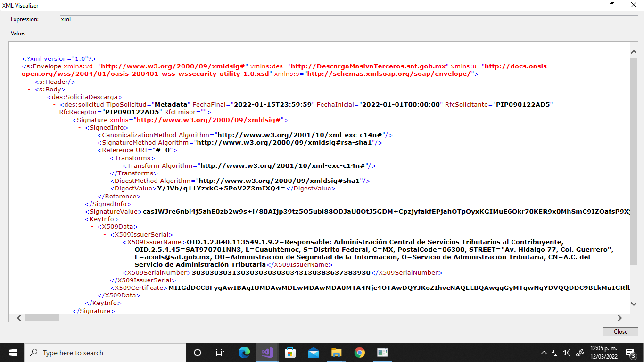Click the horizontal scrollbar right arrow
The height and width of the screenshot is (362, 644).
click(620, 318)
